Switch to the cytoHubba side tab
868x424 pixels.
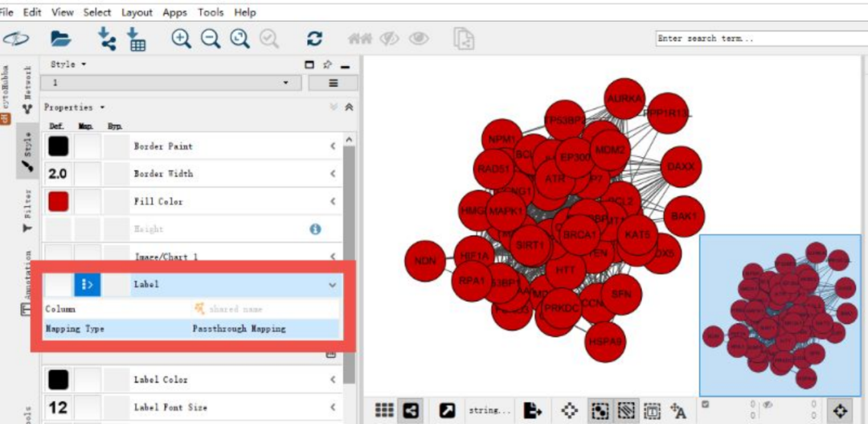(6, 94)
